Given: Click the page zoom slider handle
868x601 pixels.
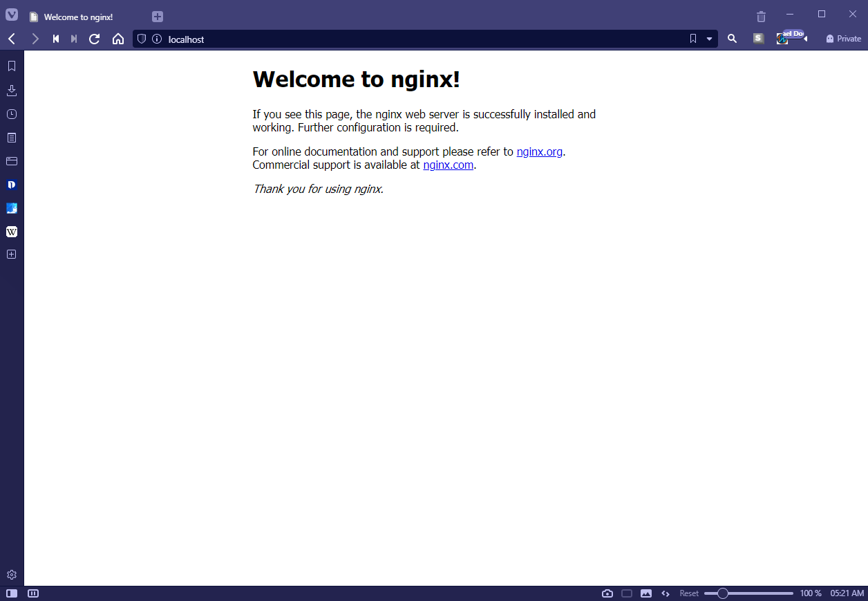Looking at the screenshot, I should (723, 593).
